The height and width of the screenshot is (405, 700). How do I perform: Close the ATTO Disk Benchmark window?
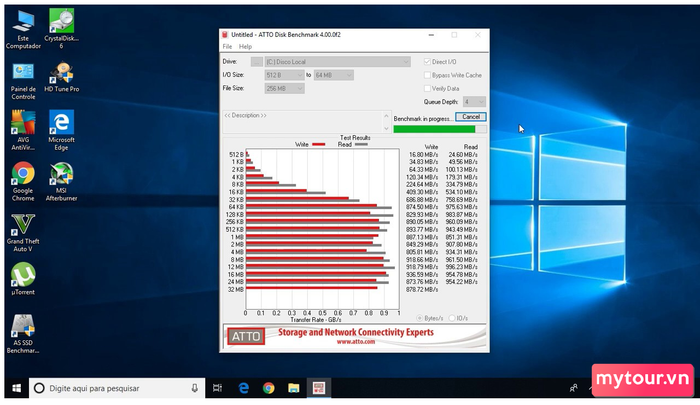pyautogui.click(x=478, y=34)
